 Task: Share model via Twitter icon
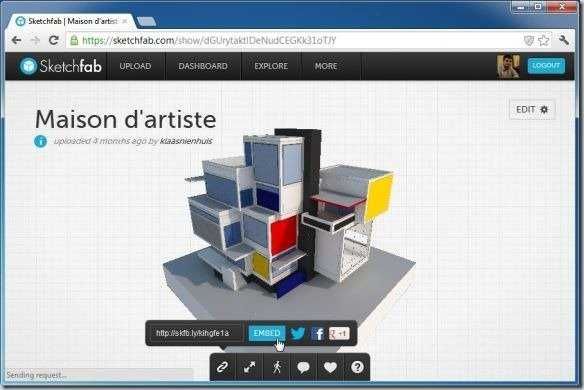click(x=298, y=333)
